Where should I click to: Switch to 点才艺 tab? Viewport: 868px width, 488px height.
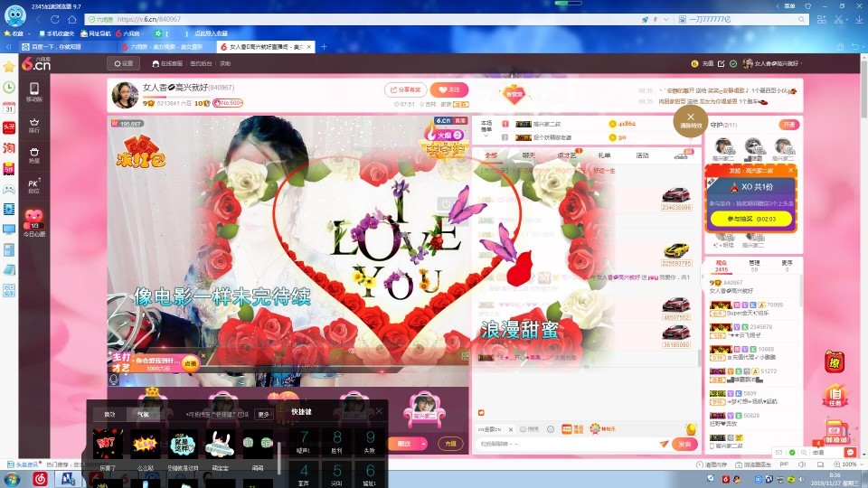(x=567, y=155)
